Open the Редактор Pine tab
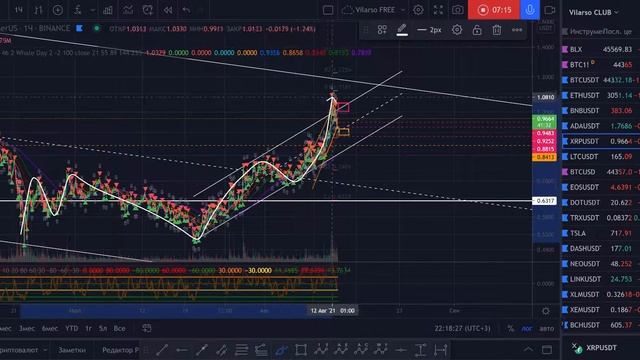 pyautogui.click(x=120, y=350)
